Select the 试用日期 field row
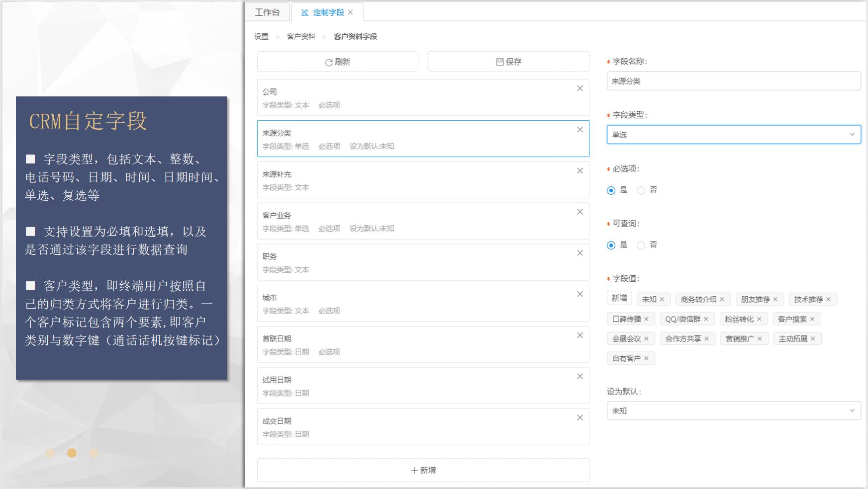The width and height of the screenshot is (868, 489). click(423, 386)
